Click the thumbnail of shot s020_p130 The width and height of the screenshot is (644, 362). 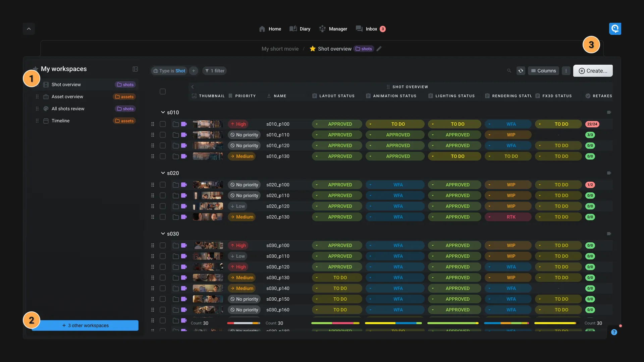(x=208, y=217)
